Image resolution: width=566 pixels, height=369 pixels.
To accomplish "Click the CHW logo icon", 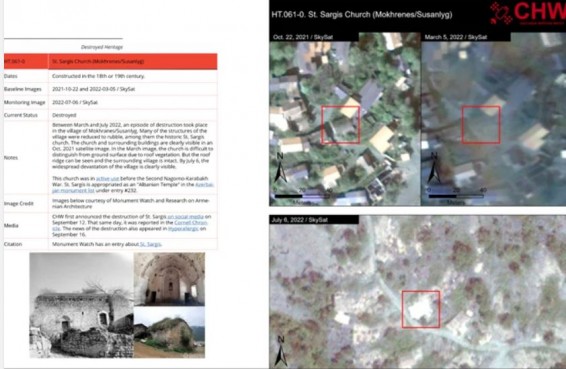I will (501, 13).
